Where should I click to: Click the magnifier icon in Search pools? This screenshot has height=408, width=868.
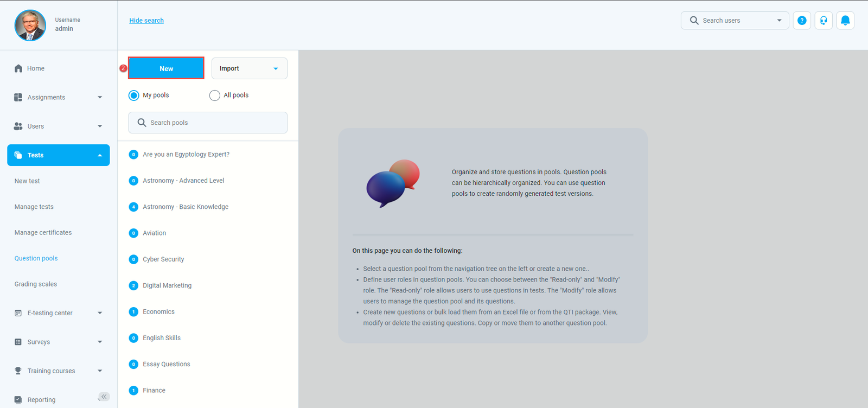click(142, 123)
